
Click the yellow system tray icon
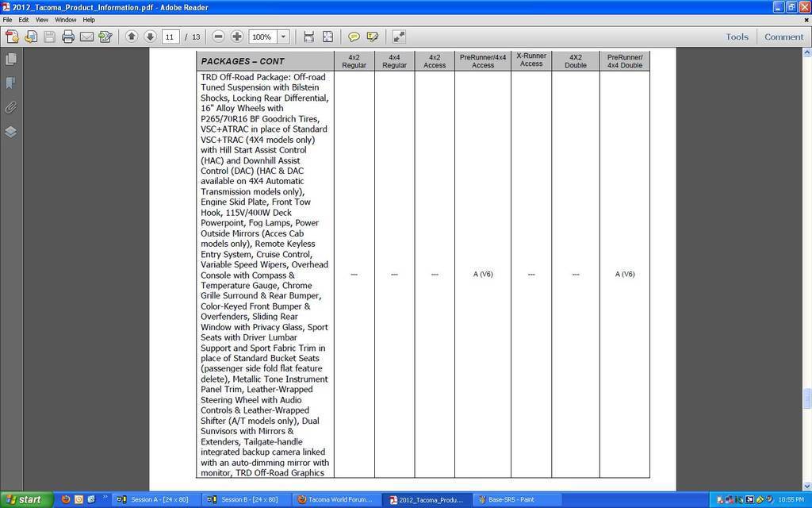pos(760,500)
